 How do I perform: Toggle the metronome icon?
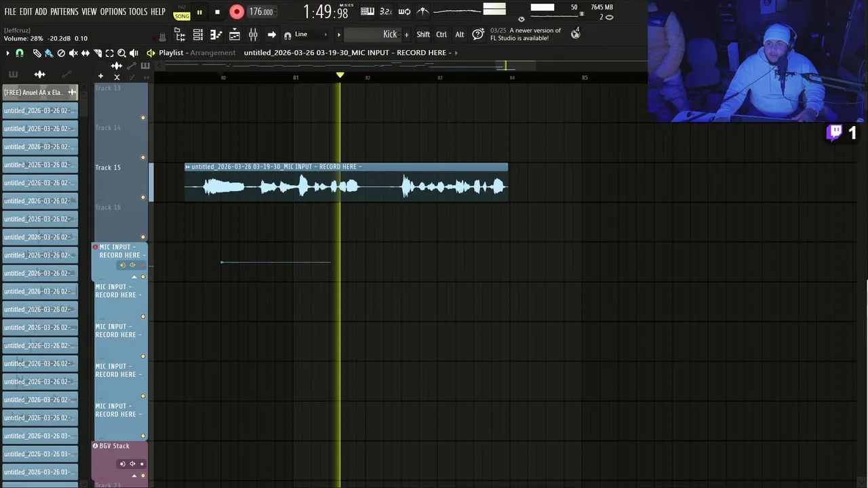422,11
